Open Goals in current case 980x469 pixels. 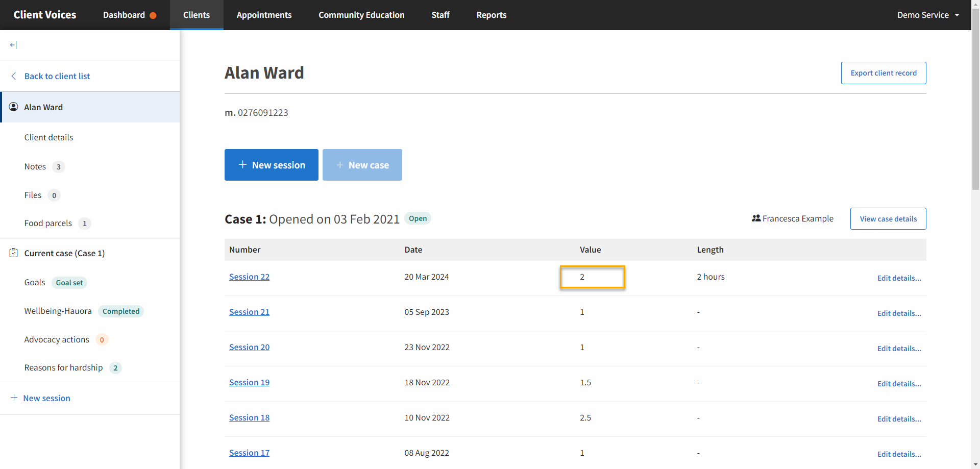point(35,282)
